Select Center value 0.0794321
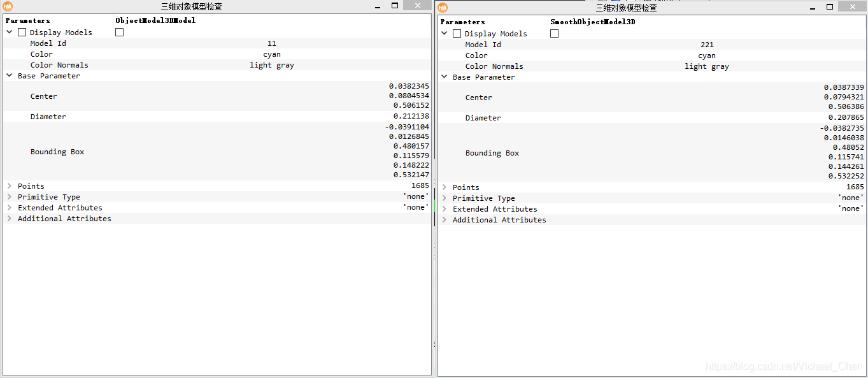868x378 pixels. tap(844, 97)
